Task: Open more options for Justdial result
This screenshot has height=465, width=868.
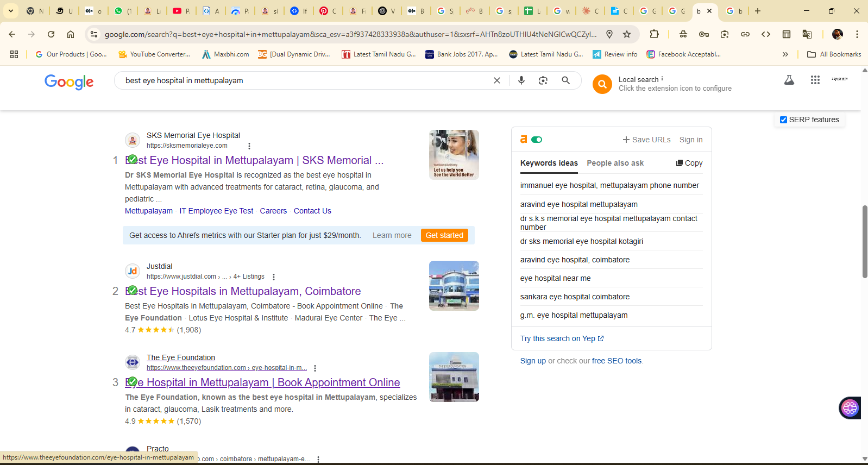Action: pos(274,277)
